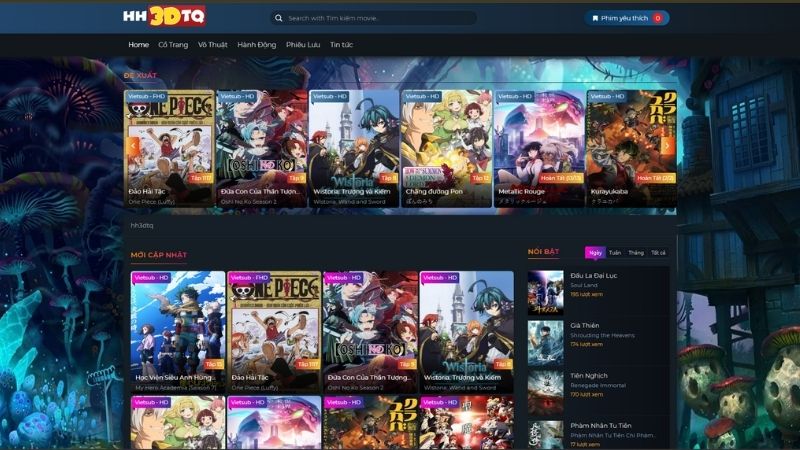Open the Tiên Nghịch thumbnail in Nổi Bật
Screen dimensions: 800x450
click(545, 390)
